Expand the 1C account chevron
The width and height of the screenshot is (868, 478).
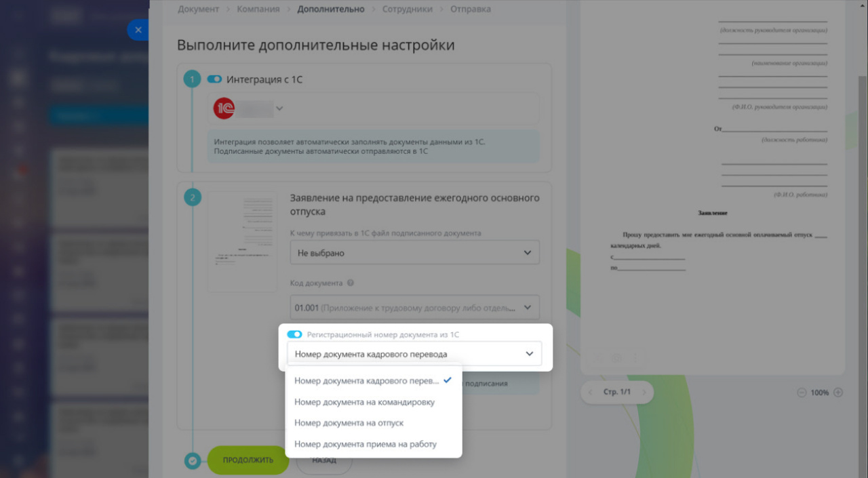(279, 108)
